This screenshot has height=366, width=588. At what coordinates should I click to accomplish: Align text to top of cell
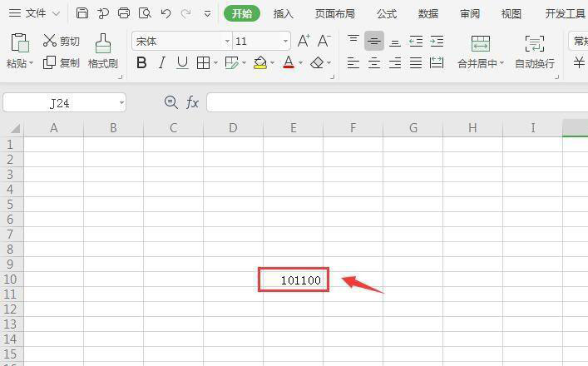(353, 41)
